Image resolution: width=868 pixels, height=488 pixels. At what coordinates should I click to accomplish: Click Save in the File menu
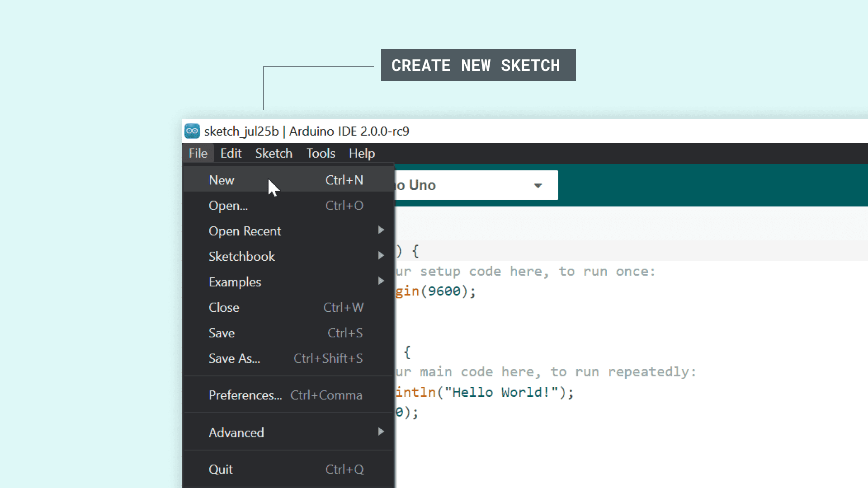pyautogui.click(x=222, y=333)
